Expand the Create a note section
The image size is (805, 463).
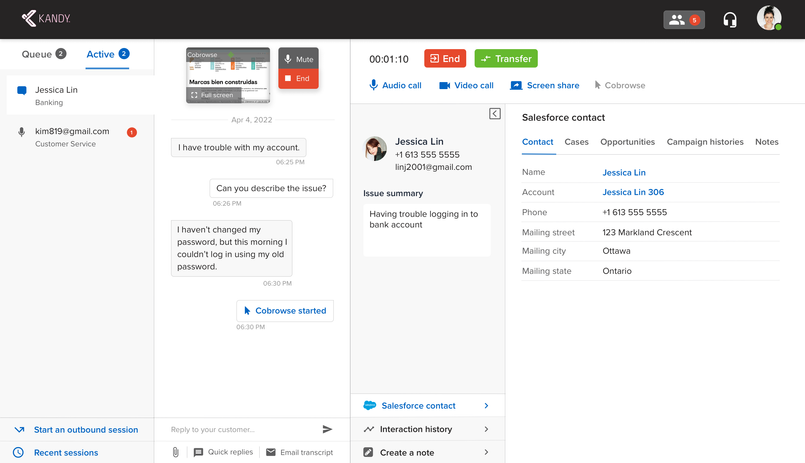[x=428, y=452]
